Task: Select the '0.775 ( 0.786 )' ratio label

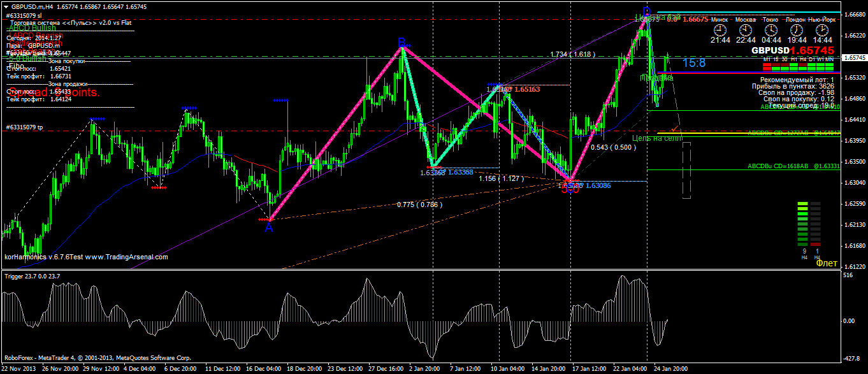Action: tap(420, 205)
